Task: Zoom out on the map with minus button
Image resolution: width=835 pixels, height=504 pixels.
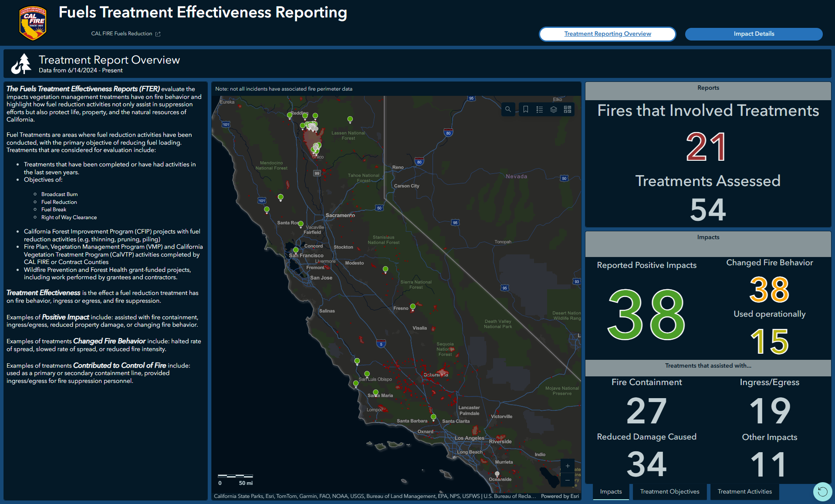Action: (568, 480)
